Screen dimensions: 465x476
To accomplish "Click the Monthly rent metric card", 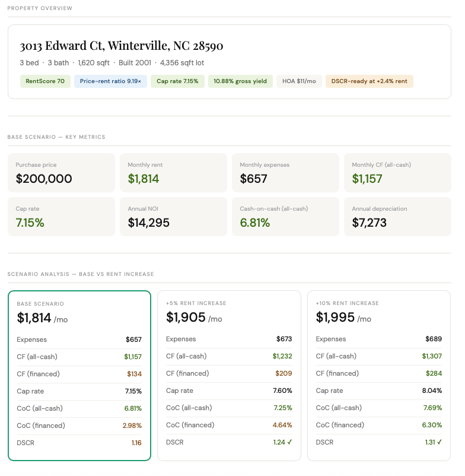I will pos(173,173).
